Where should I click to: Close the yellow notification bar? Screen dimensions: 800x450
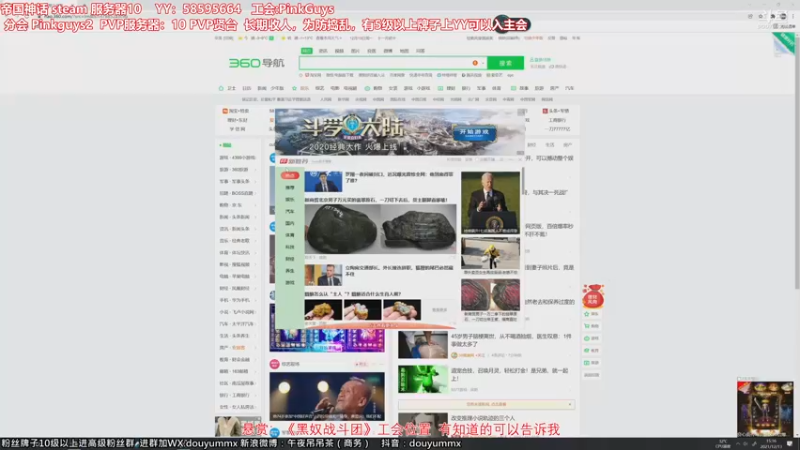(570, 405)
